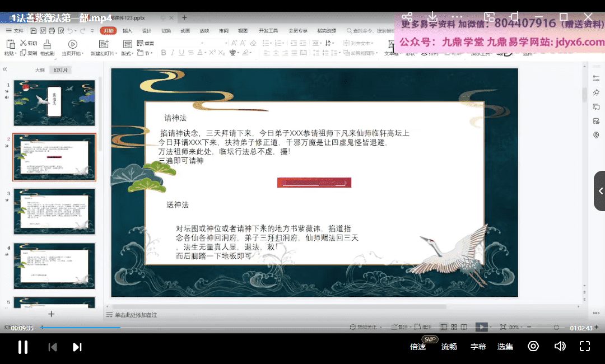Viewport: 605px width, 364px height.
Task: Click the download icon in top bar
Action: pyautogui.click(x=432, y=17)
